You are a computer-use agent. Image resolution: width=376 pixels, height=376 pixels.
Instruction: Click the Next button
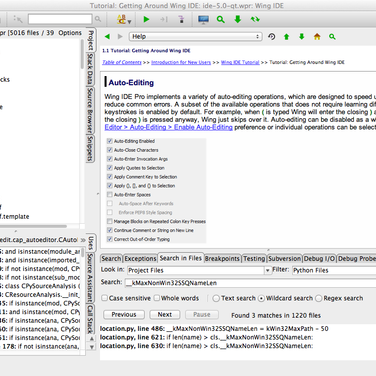click(165, 314)
